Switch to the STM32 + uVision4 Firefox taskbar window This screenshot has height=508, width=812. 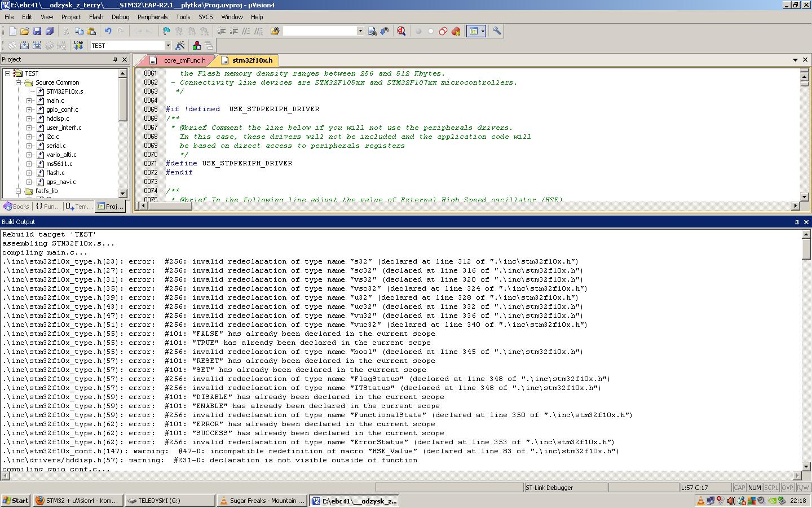click(77, 501)
